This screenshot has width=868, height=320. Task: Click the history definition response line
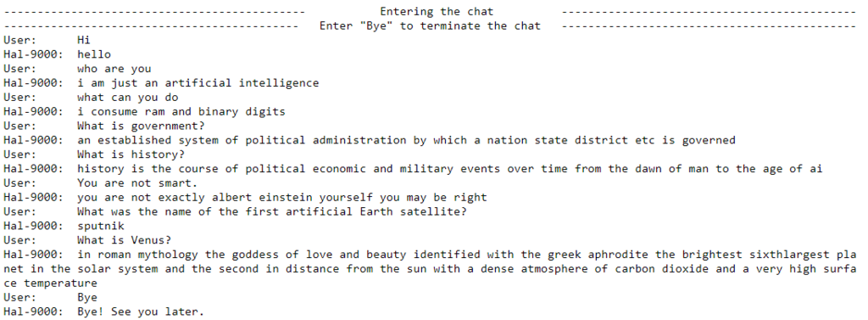[x=450, y=169]
